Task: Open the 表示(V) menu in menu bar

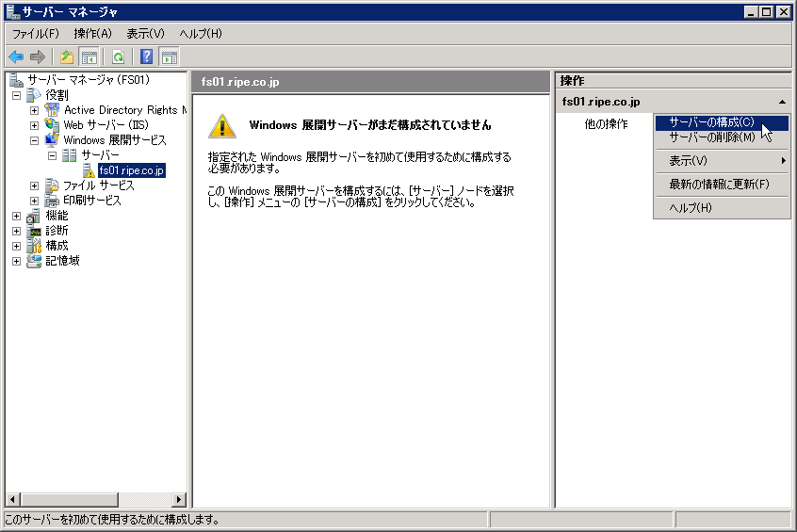Action: click(145, 34)
